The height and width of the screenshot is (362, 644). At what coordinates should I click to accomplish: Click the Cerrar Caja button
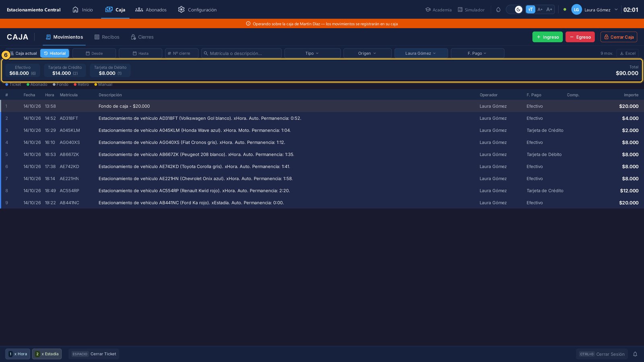tap(619, 37)
